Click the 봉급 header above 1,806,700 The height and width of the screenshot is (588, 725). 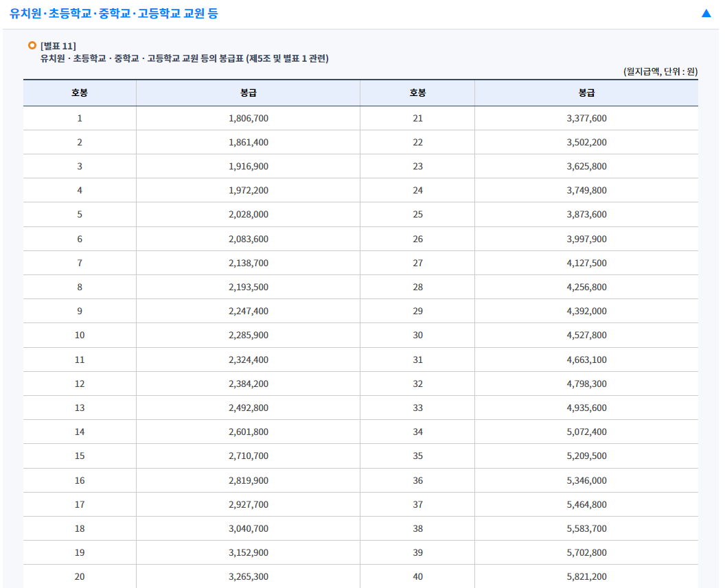248,93
